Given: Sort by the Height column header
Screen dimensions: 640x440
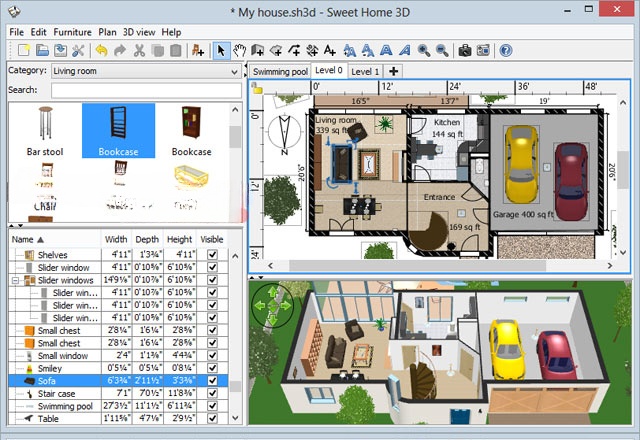Looking at the screenshot, I should [x=180, y=240].
